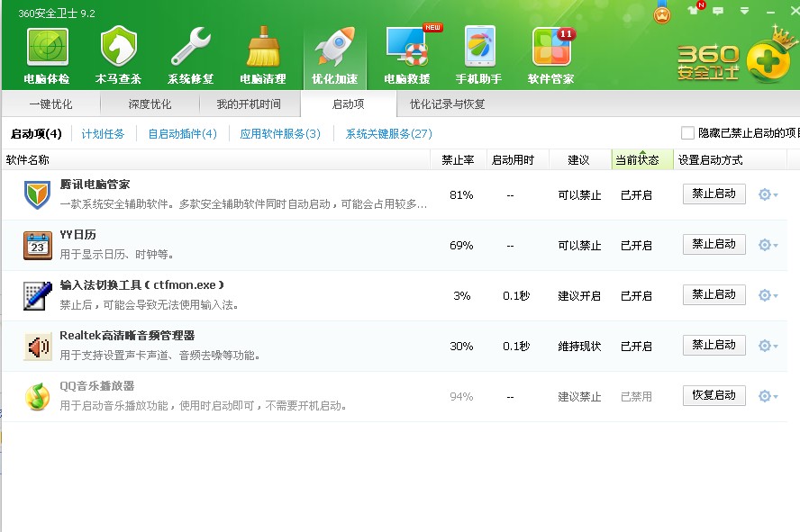Open gear settings for Realtek row

[768, 346]
